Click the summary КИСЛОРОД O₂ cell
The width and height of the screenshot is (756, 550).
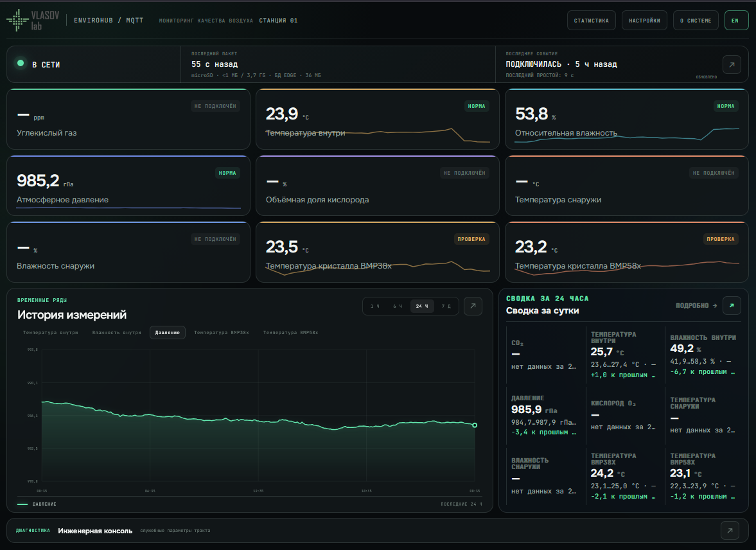pos(625,416)
